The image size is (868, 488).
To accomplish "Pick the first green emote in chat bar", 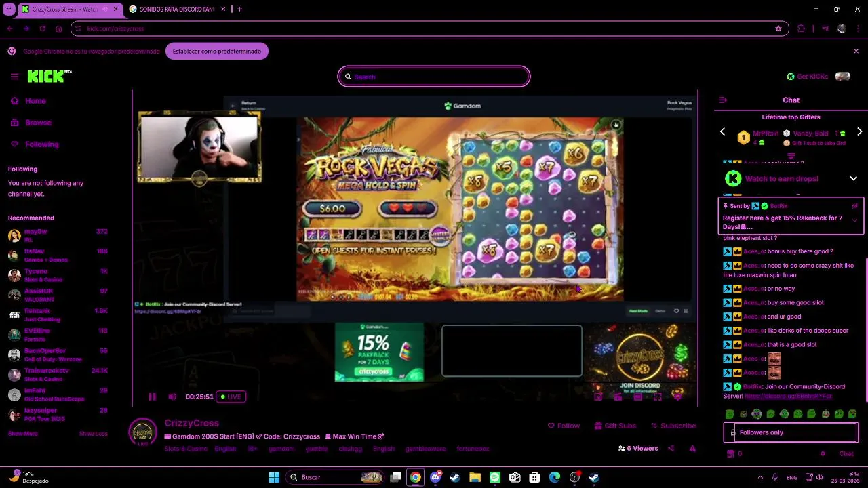I will tap(730, 414).
